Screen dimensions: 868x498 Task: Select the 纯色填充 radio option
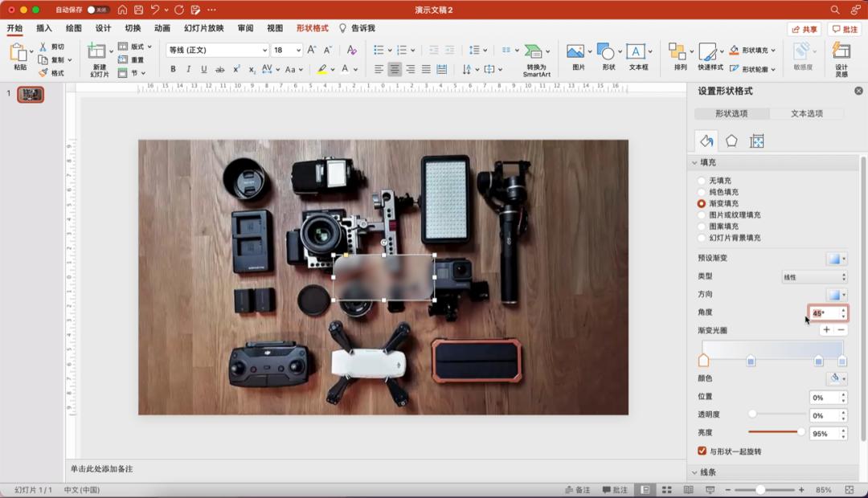(x=702, y=193)
